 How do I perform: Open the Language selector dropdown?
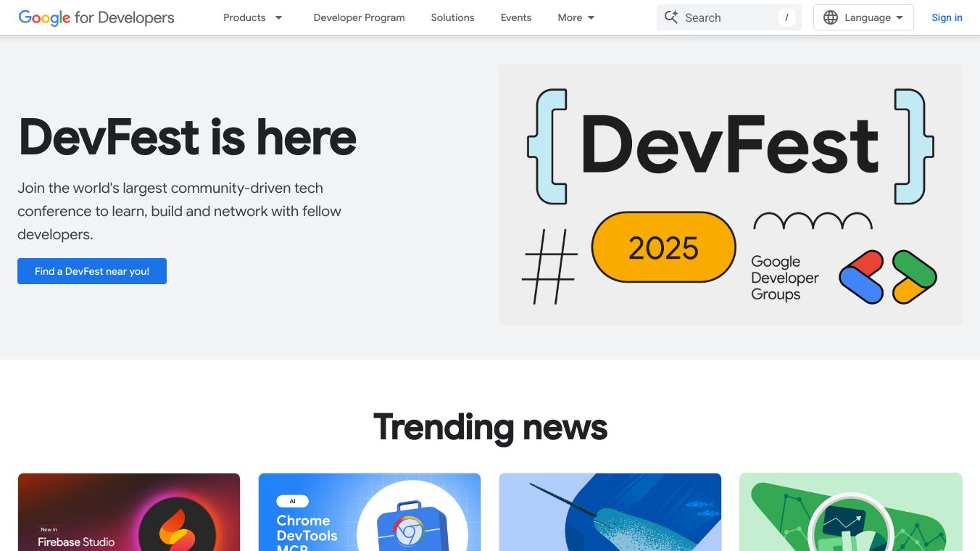pyautogui.click(x=863, y=17)
